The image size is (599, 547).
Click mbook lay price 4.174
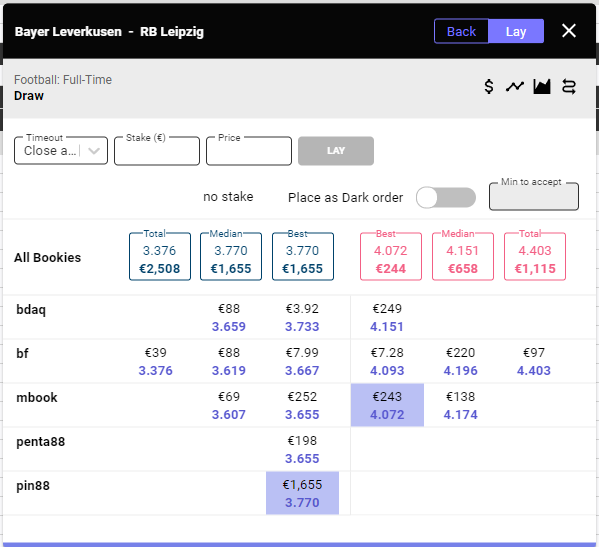pos(460,414)
